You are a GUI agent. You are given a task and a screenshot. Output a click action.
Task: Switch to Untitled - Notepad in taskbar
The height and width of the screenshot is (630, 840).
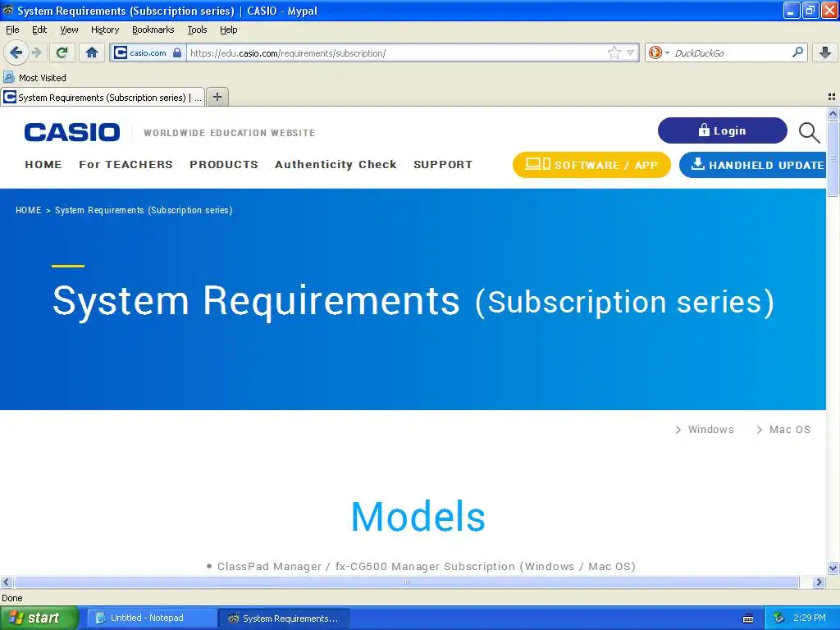tap(153, 619)
